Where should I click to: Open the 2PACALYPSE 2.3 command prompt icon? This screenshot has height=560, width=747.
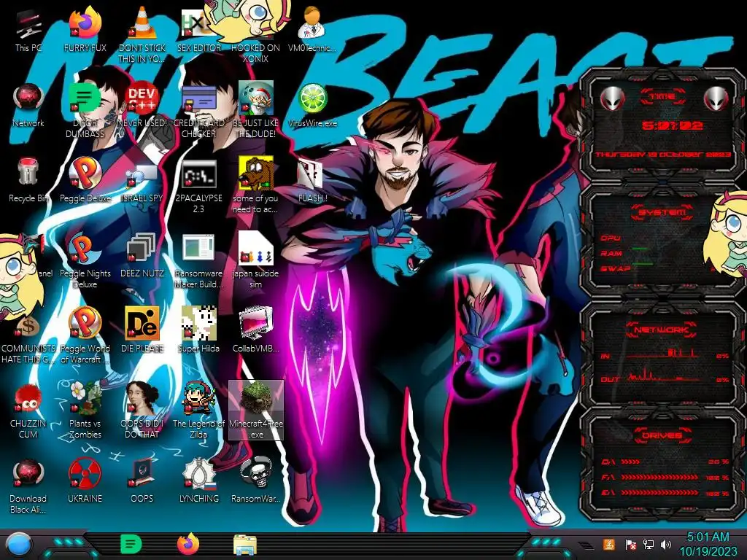pos(198,186)
